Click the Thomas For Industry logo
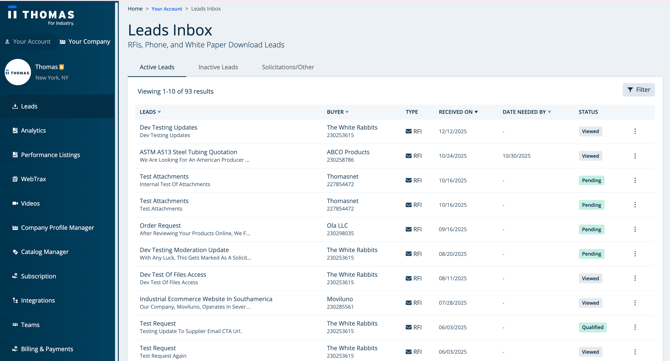 41,16
